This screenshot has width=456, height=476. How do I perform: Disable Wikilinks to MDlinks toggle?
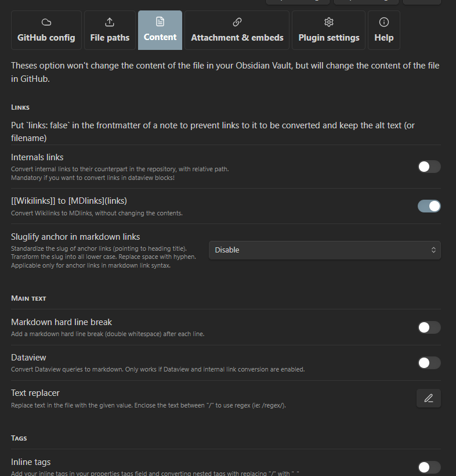pyautogui.click(x=429, y=206)
